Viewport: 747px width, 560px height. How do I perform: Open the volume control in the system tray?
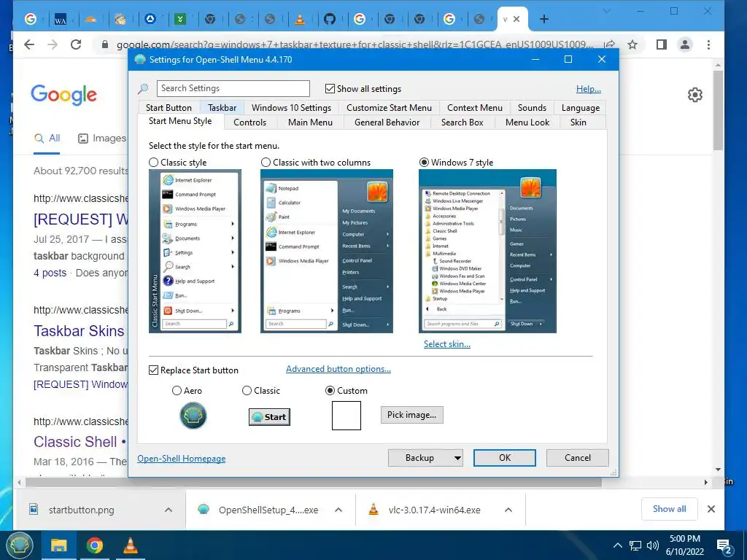pyautogui.click(x=653, y=545)
